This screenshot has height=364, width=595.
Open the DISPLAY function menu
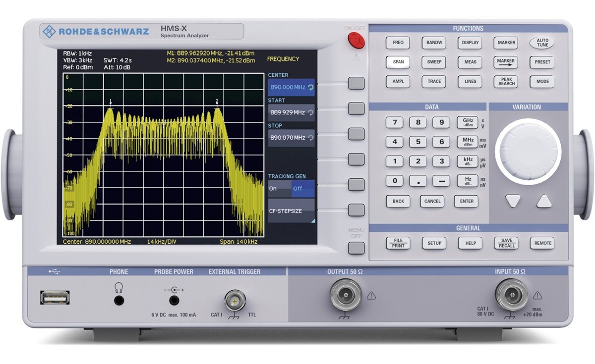coord(470,43)
